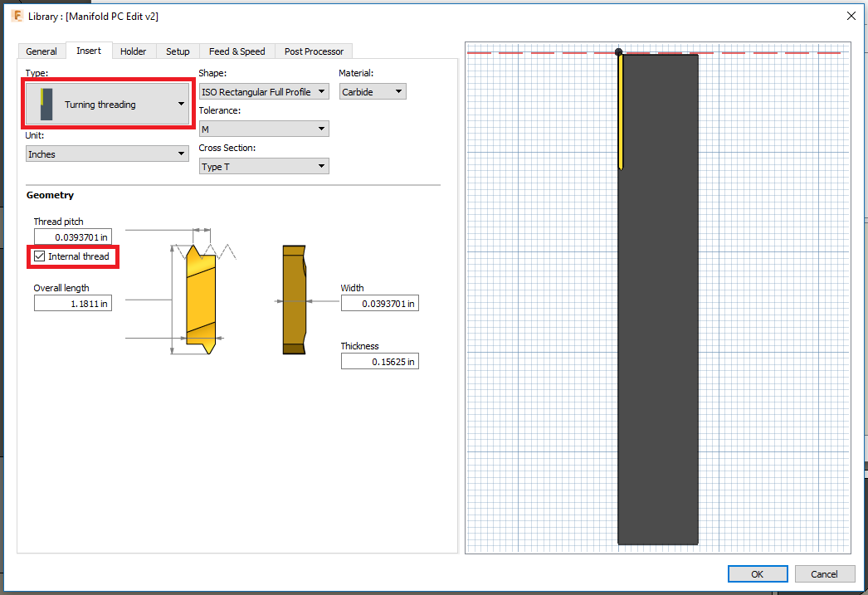Open the Cross Section dropdown showing Type T
The width and height of the screenshot is (868, 595).
[x=320, y=166]
